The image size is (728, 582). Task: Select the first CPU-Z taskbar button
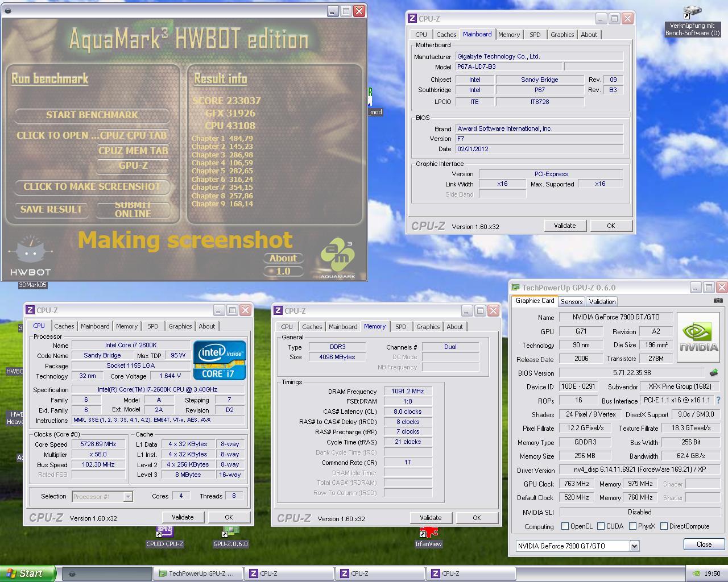289,573
